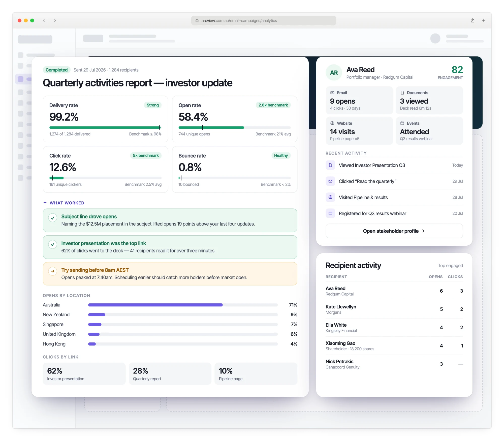This screenshot has height=441, width=504.
Task: Click Subject line drove opens insight
Action: pos(170,220)
